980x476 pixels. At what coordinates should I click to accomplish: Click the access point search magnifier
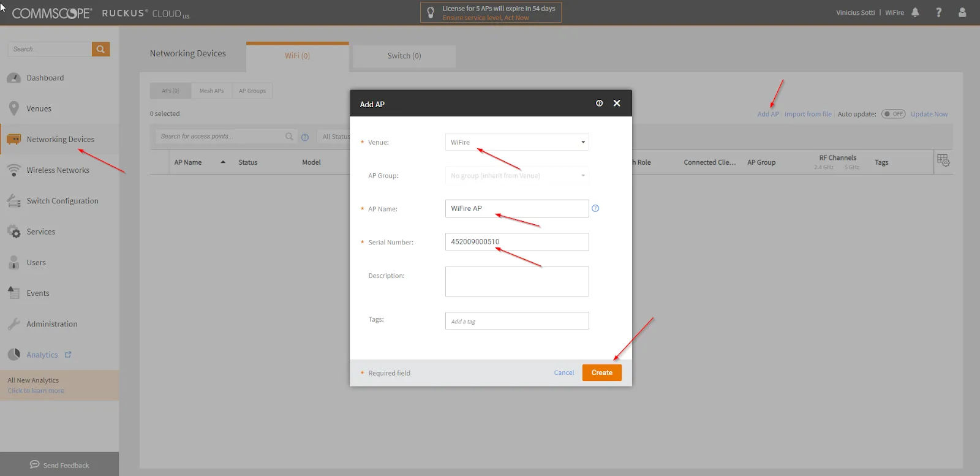tap(289, 137)
